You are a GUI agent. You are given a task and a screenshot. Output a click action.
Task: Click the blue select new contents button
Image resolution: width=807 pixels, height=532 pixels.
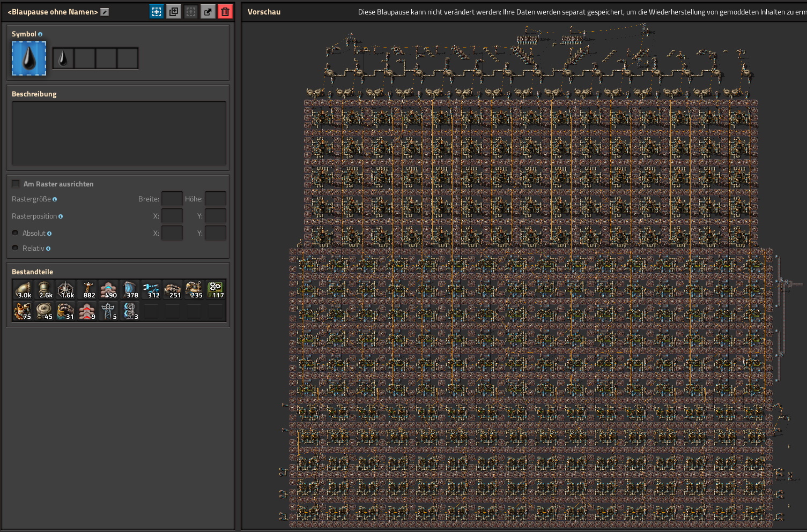coord(157,12)
